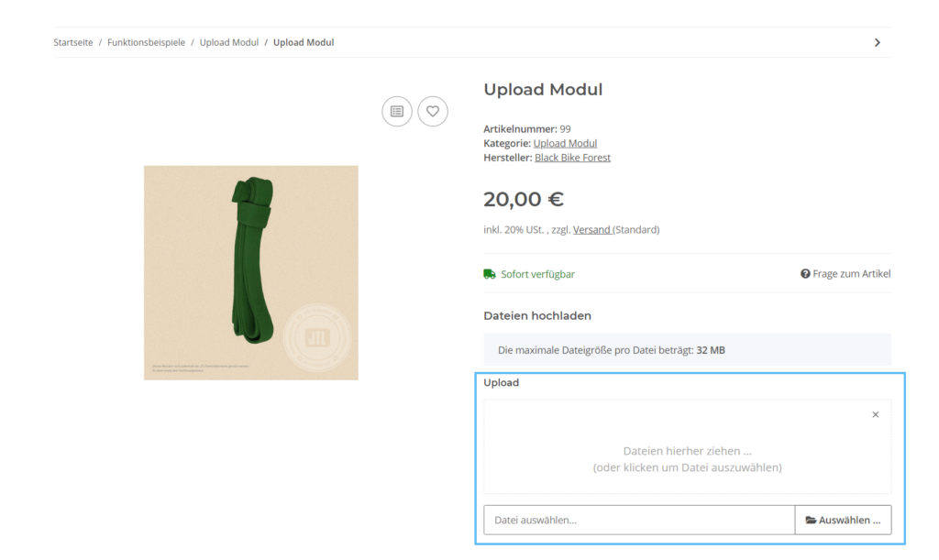
Task: Click the question-mark icon beside Frage zum Artikel
Action: pyautogui.click(x=804, y=273)
